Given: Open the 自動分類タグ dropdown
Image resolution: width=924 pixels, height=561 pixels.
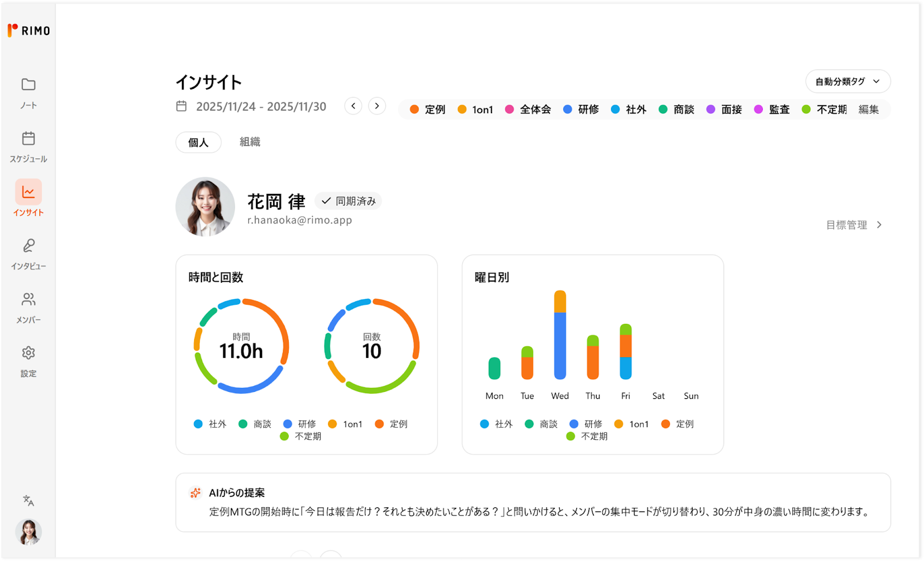Looking at the screenshot, I should click(848, 81).
